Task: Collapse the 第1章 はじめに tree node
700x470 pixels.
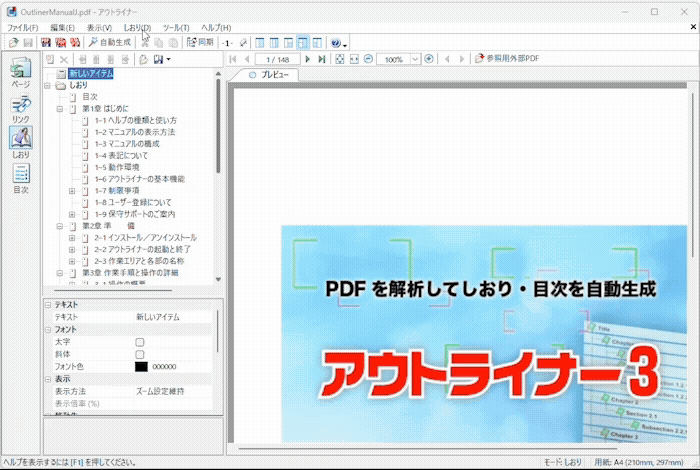Action: [60, 108]
